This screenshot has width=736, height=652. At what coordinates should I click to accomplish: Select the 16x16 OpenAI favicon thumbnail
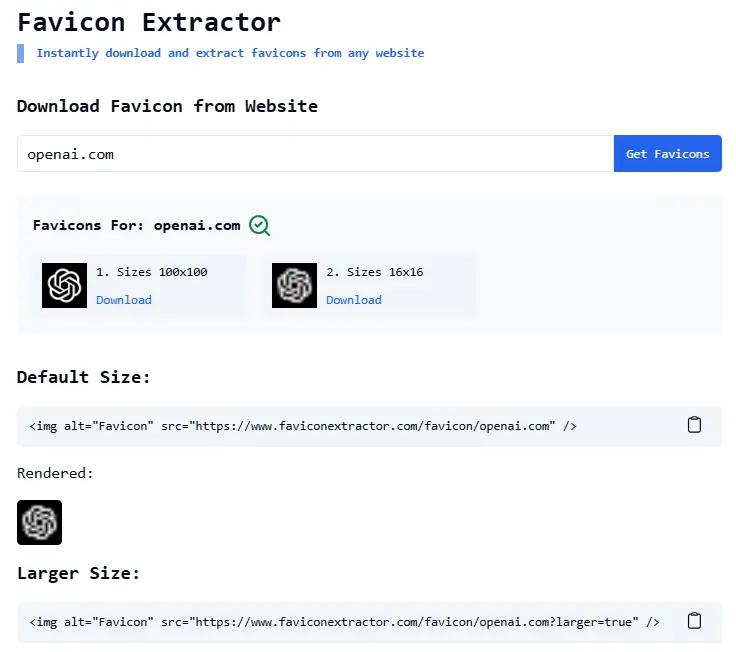(x=295, y=285)
